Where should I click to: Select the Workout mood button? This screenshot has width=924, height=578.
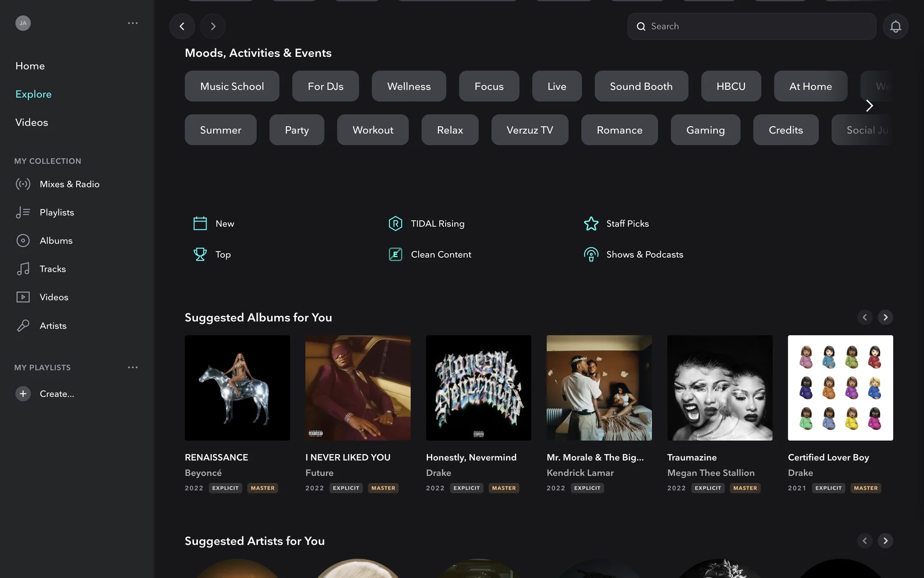tap(372, 130)
